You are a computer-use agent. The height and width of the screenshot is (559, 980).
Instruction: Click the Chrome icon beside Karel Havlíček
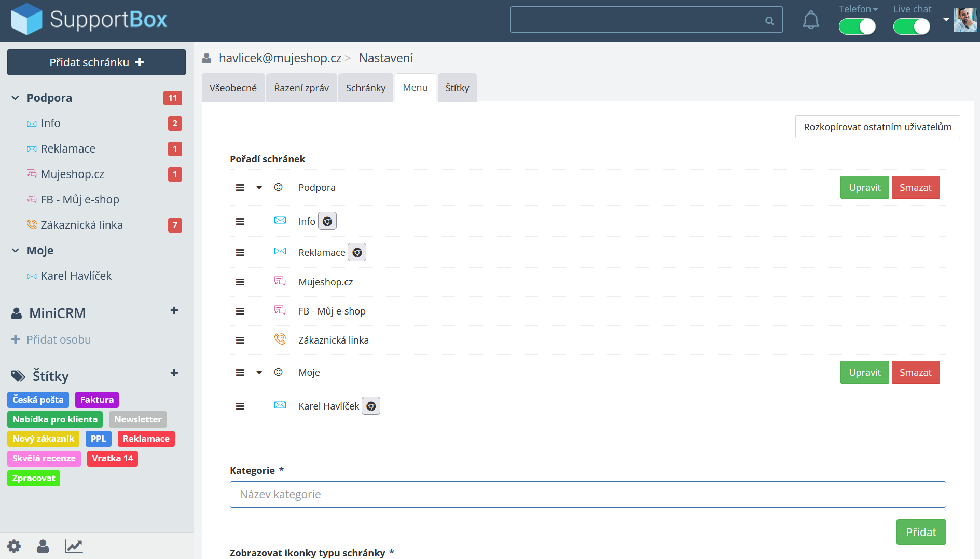point(371,406)
